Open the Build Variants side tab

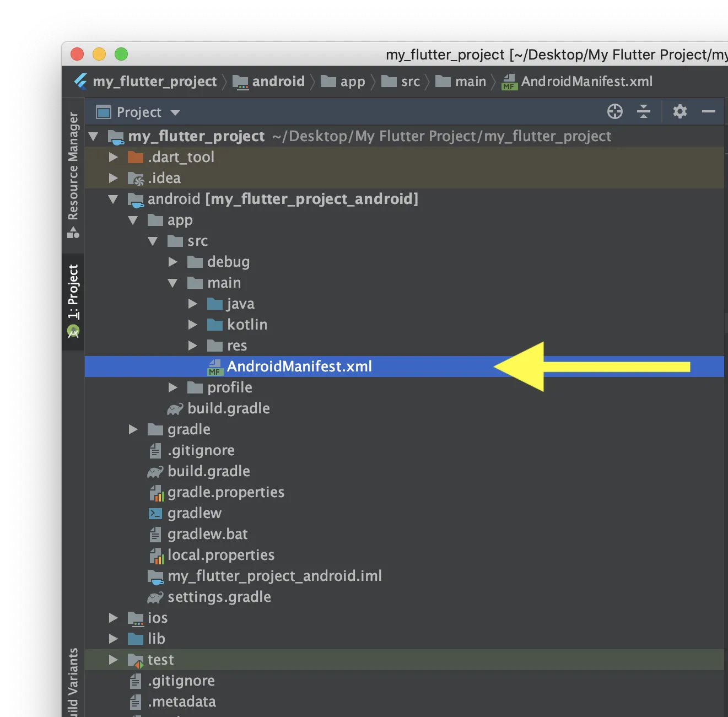73,683
